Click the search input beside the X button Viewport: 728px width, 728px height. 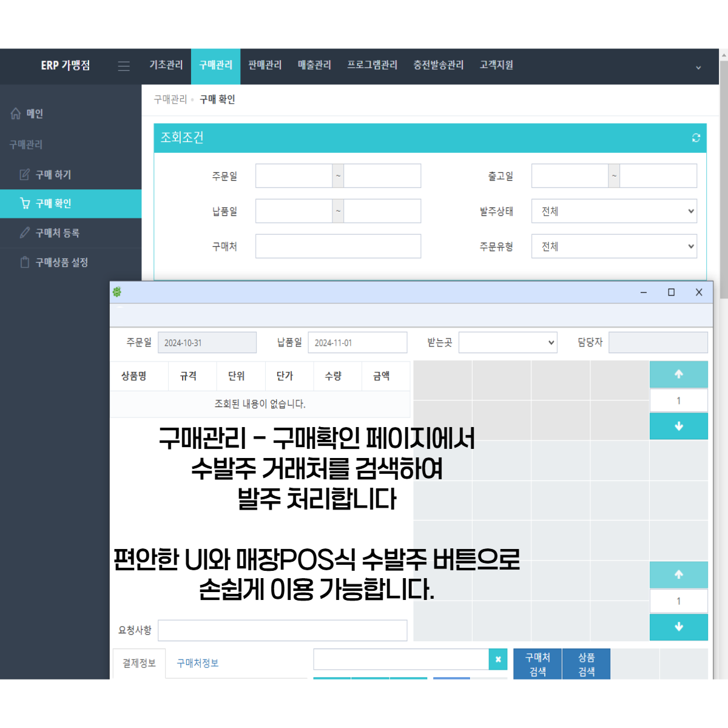point(401,659)
